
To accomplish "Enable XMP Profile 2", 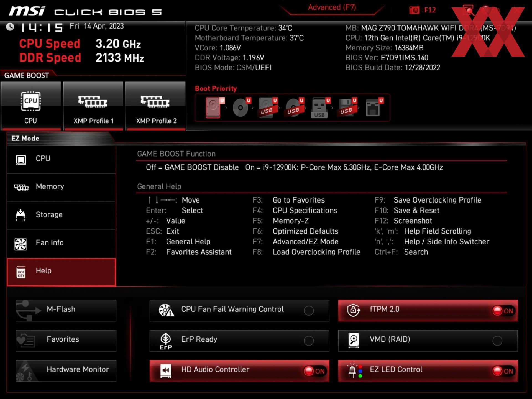I will click(155, 105).
